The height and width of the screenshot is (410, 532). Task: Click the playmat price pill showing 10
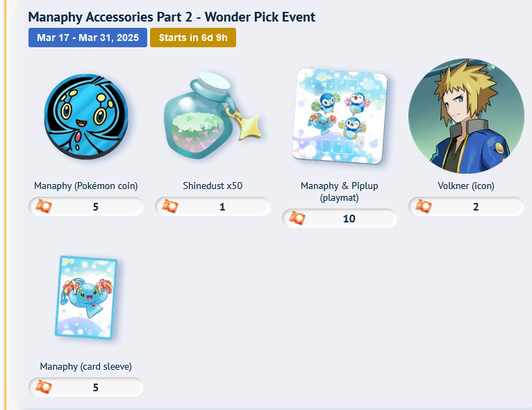click(x=340, y=218)
